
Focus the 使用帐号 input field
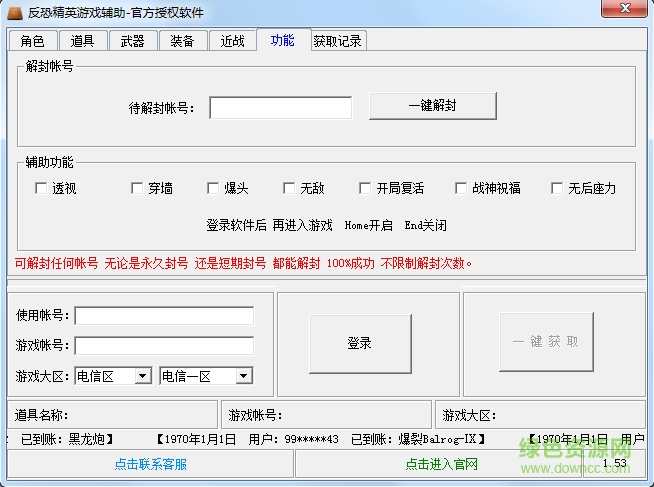164,316
